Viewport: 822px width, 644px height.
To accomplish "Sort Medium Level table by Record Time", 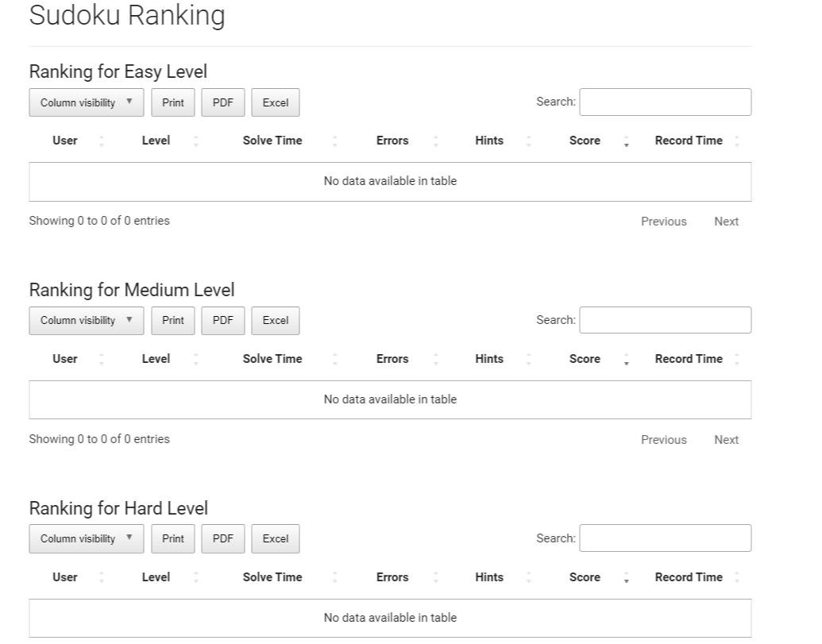I will point(689,359).
